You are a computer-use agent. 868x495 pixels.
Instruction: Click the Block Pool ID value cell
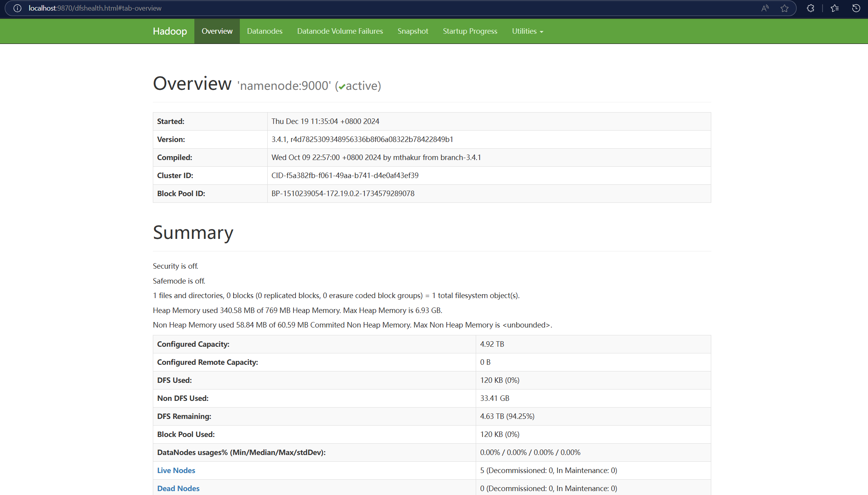tap(342, 193)
